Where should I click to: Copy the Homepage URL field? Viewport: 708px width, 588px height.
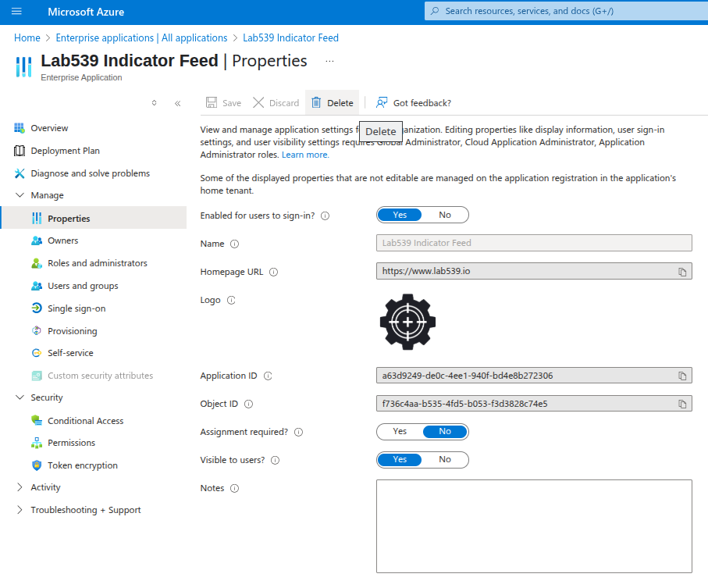pyautogui.click(x=682, y=272)
